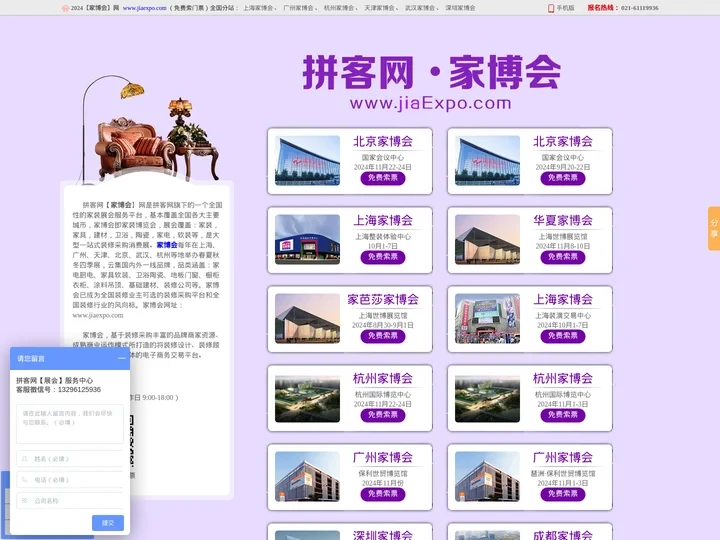This screenshot has height=540, width=720.
Task: Click the home icon in top bar
Action: pos(65,8)
